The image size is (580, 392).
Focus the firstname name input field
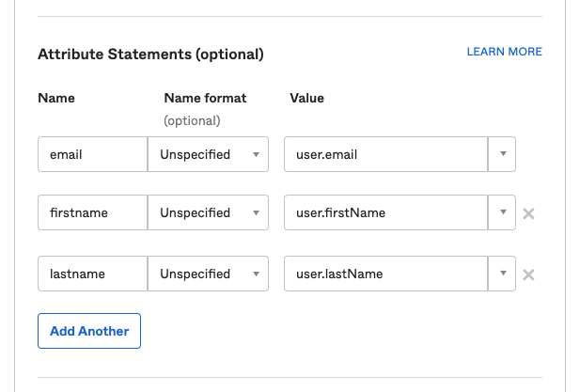[x=92, y=212]
